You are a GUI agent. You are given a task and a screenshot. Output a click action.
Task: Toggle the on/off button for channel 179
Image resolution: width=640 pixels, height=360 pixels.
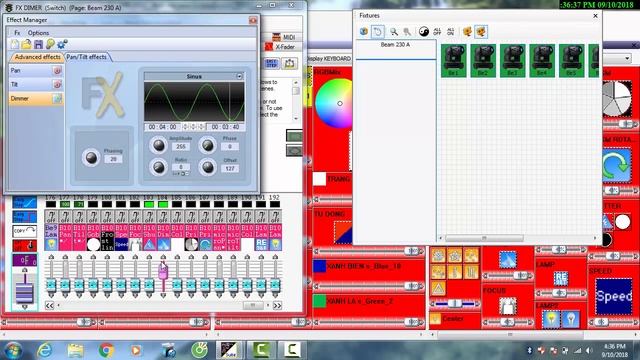(x=93, y=216)
